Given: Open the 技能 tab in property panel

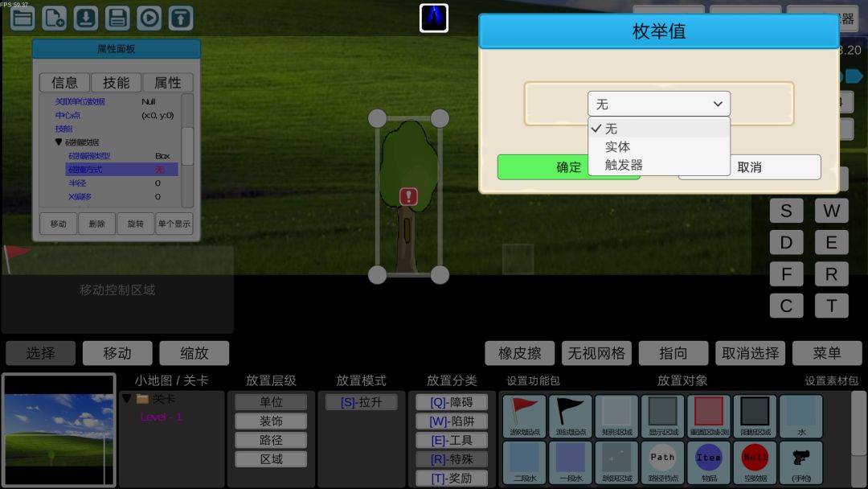Looking at the screenshot, I should pos(117,83).
